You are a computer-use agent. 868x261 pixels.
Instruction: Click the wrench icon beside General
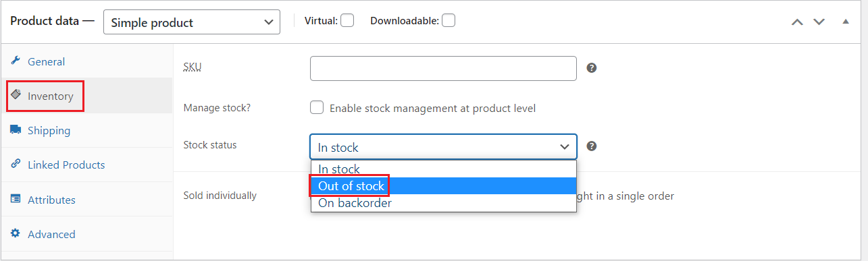(16, 61)
